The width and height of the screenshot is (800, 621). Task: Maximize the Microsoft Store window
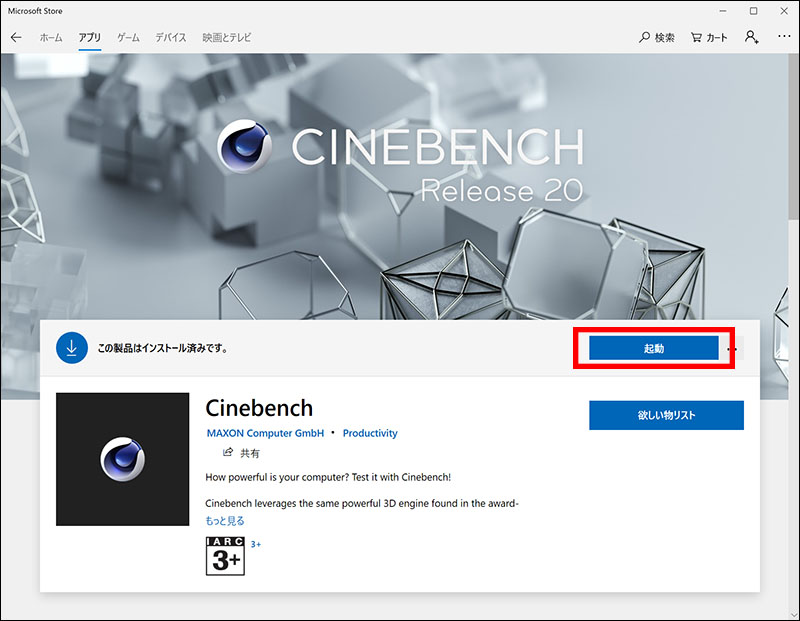click(x=754, y=11)
